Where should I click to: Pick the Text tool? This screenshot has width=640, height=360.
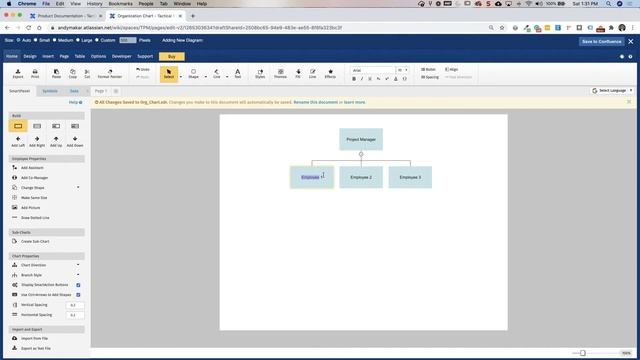tap(238, 73)
